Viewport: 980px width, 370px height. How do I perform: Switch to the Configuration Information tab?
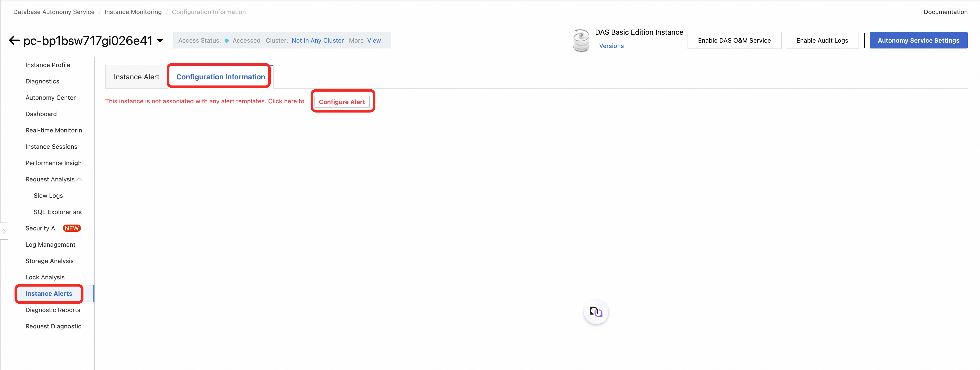(x=221, y=77)
